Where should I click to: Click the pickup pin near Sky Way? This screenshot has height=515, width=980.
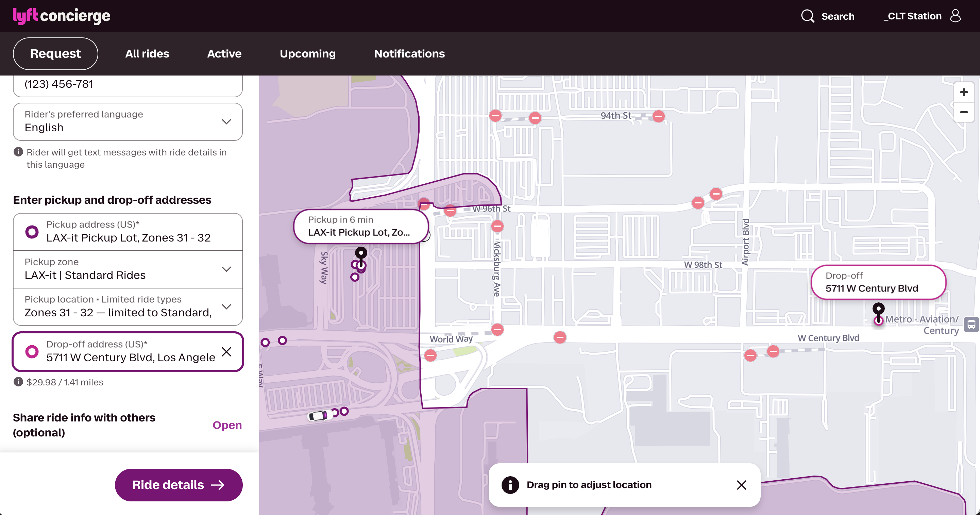click(x=361, y=253)
